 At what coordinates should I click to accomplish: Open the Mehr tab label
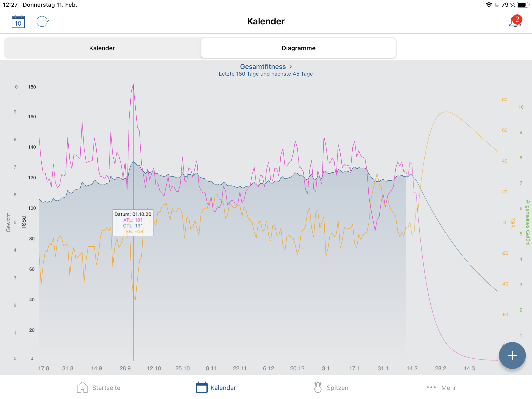coord(448,388)
